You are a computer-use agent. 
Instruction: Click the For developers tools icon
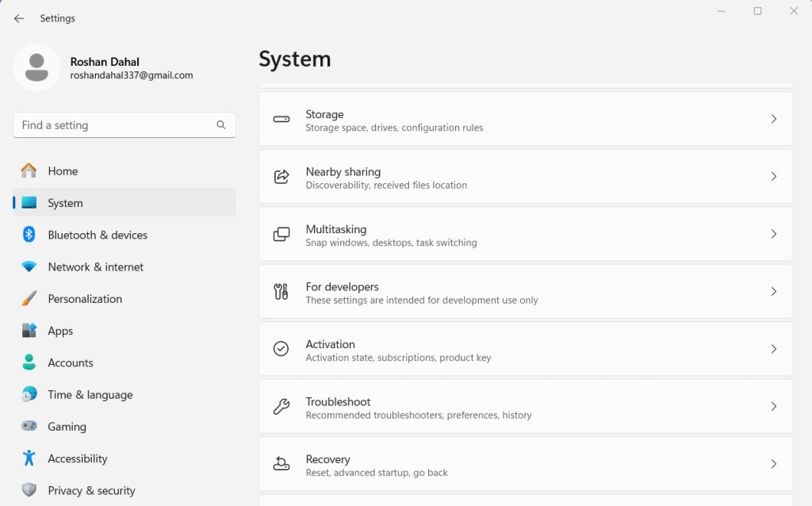[282, 292]
